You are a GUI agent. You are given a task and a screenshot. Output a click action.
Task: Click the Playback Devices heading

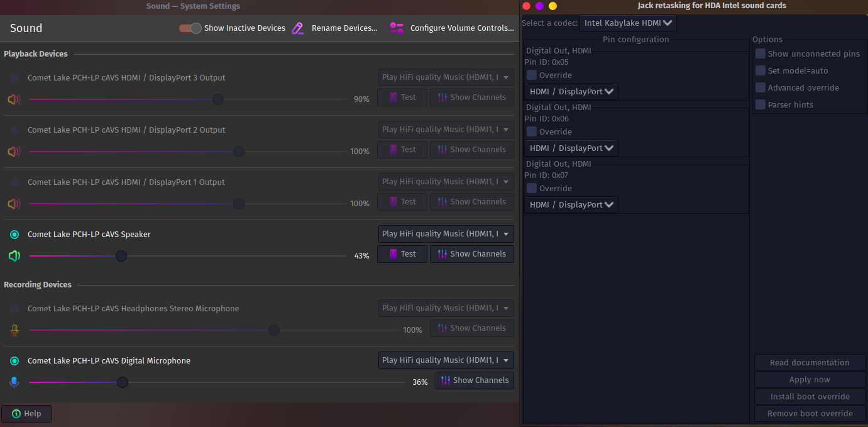click(36, 54)
